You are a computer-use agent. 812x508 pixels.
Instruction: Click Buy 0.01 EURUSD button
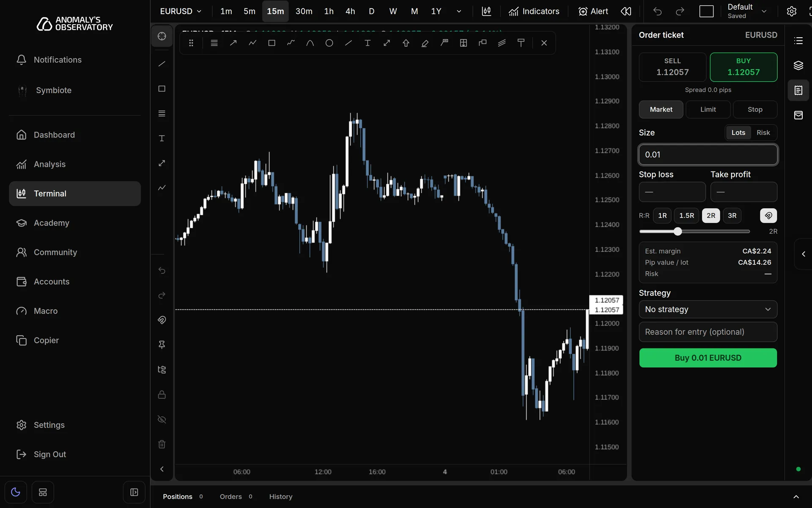tap(708, 358)
